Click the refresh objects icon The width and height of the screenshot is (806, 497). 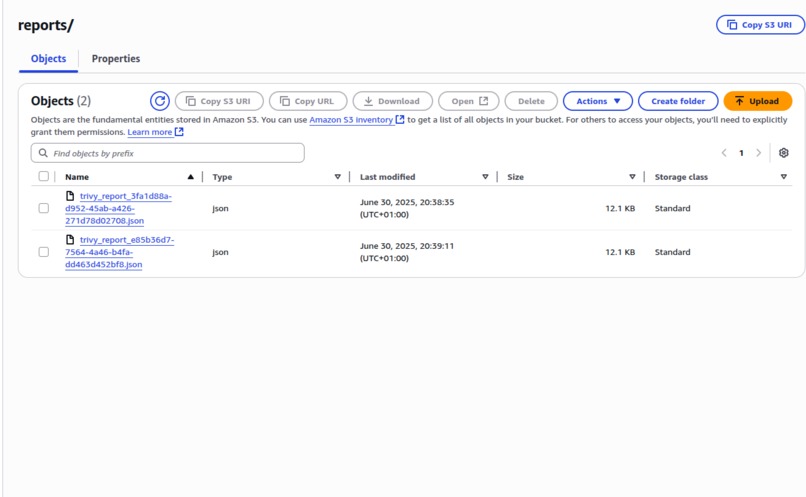pos(160,101)
